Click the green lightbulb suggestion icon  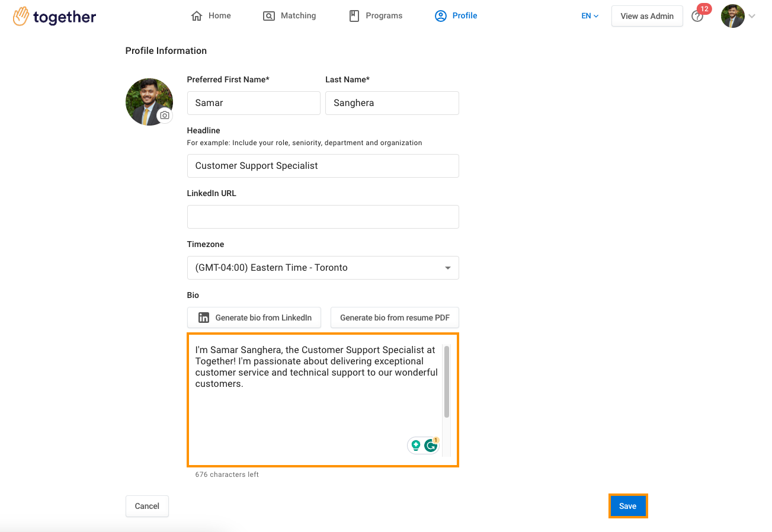pos(416,445)
